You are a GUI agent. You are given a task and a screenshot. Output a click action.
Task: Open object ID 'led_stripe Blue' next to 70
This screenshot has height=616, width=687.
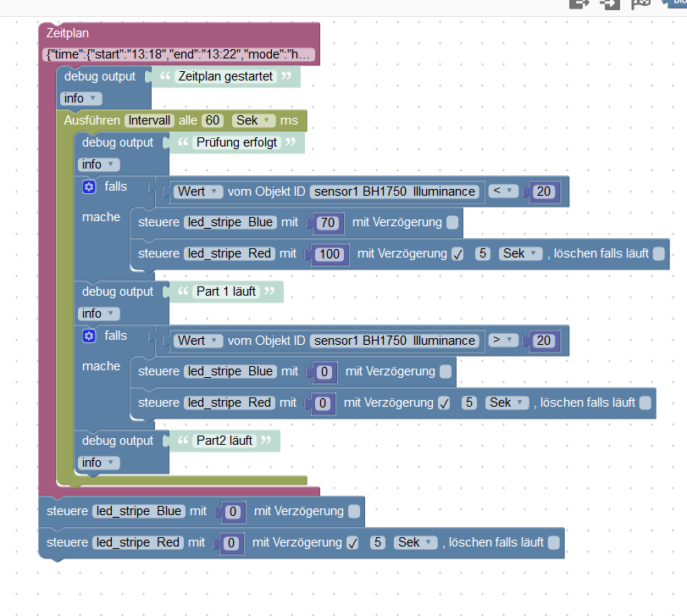(x=230, y=223)
